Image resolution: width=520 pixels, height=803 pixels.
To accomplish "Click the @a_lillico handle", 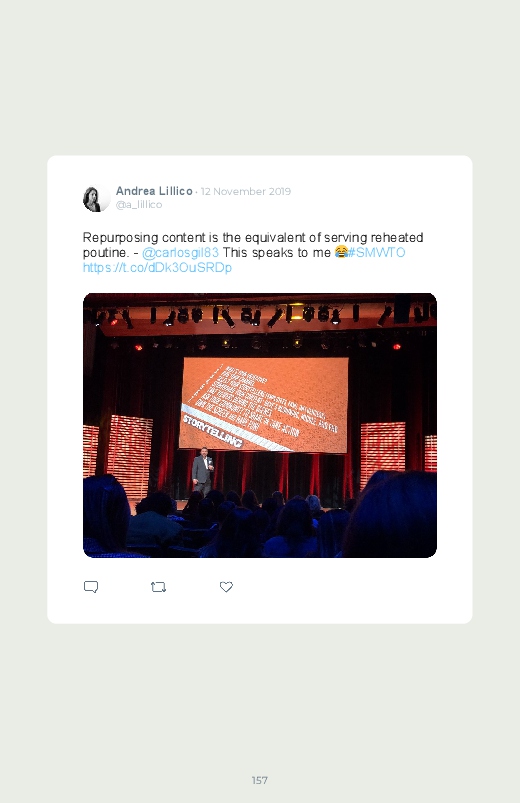I will (x=139, y=204).
